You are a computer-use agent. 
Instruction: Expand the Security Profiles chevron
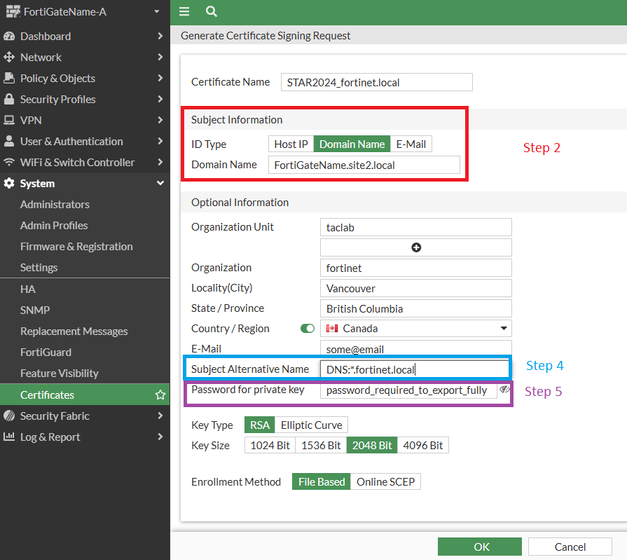[160, 99]
